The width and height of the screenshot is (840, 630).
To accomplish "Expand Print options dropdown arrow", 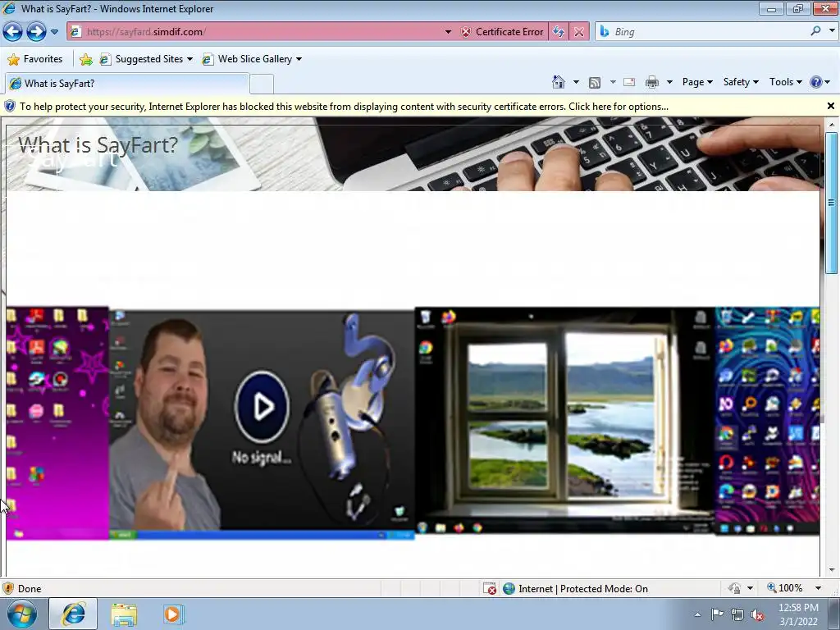I will 669,82.
